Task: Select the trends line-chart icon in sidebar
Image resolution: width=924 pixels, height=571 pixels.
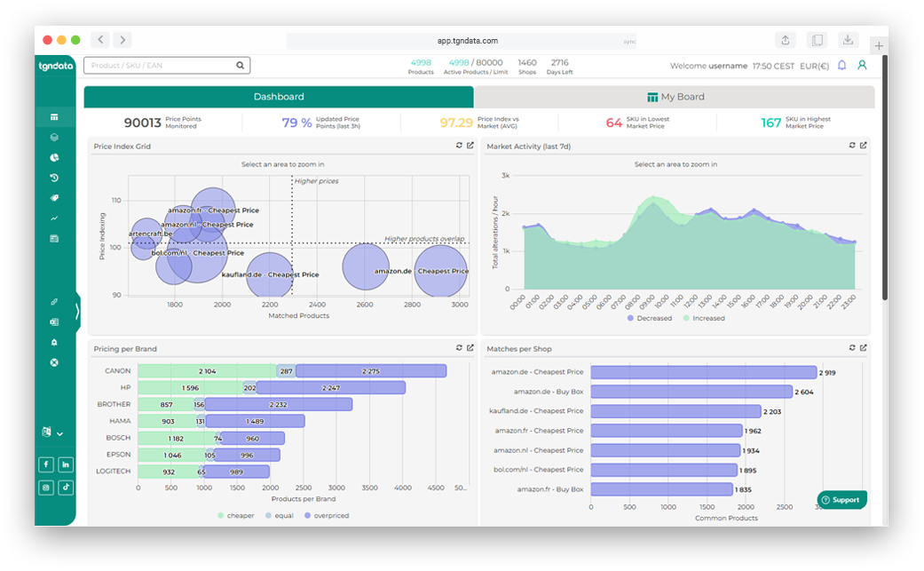Action: coord(55,218)
